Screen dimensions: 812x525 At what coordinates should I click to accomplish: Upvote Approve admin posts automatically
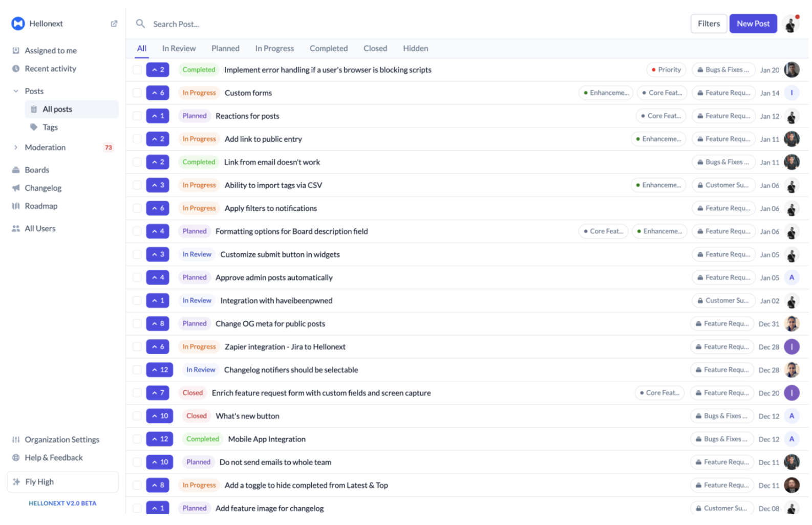pos(158,277)
